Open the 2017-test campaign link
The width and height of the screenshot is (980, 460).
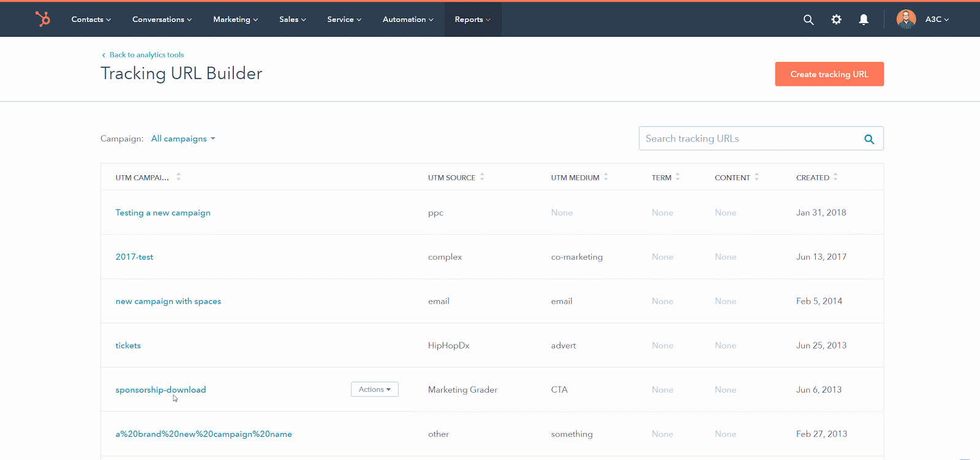click(x=134, y=257)
